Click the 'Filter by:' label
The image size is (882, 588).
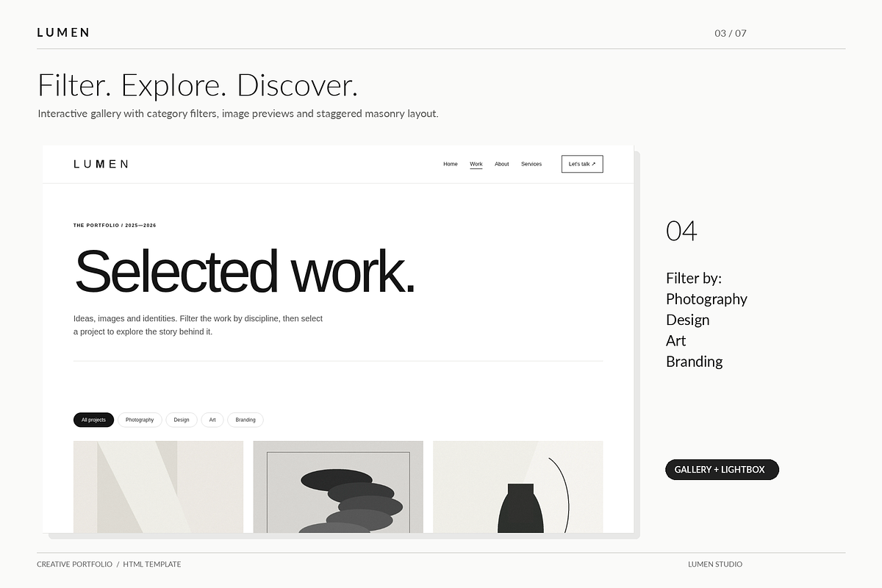(694, 279)
